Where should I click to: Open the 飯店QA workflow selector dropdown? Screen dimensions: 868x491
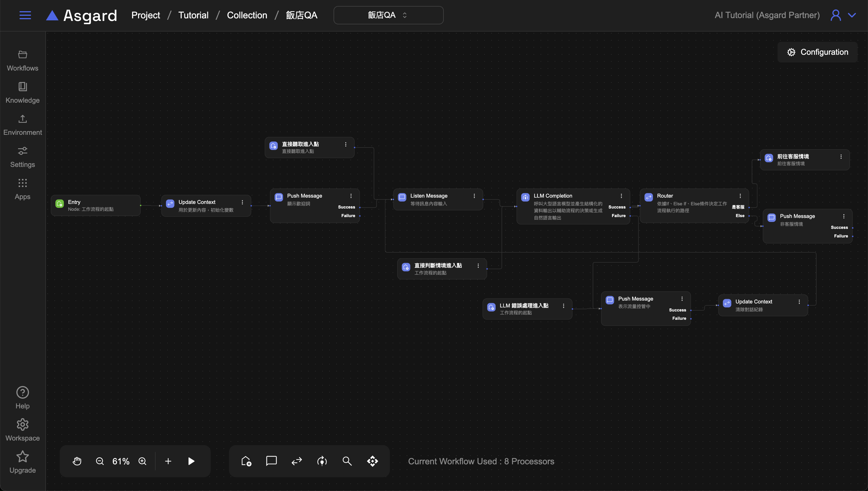click(x=388, y=15)
